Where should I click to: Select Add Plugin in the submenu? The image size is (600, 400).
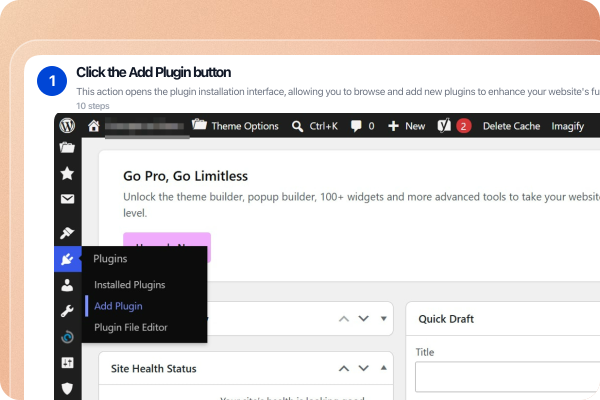[x=118, y=306]
